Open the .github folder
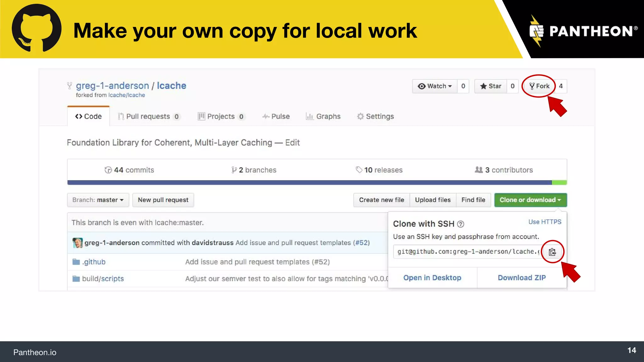Viewport: 644px width, 362px height. click(94, 262)
